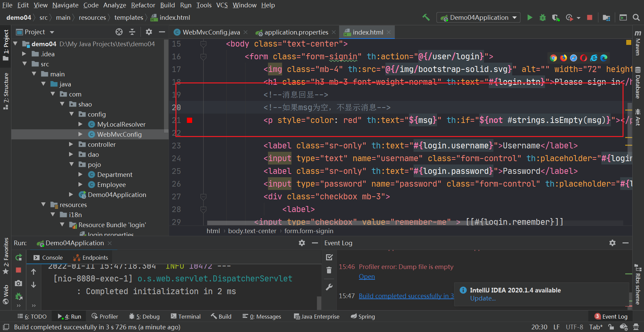Rerun Demo04Application in the Run panel
Viewport: 644px width, 332px height.
click(x=19, y=257)
